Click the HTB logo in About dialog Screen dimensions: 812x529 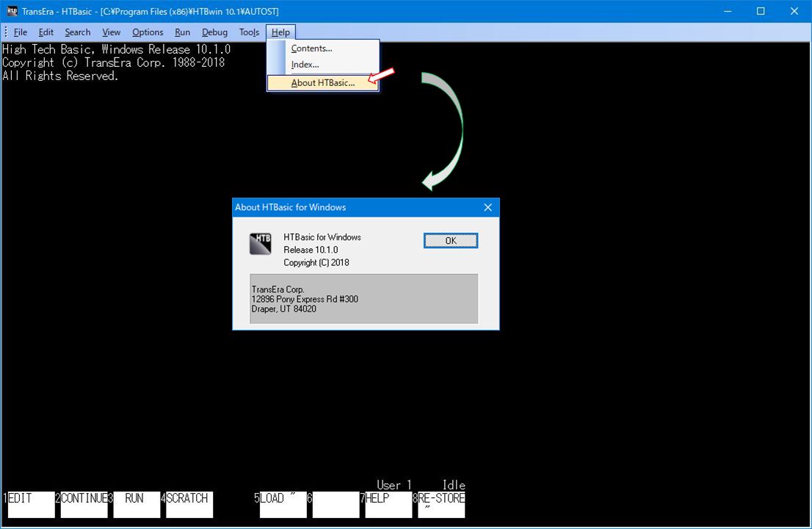[261, 243]
